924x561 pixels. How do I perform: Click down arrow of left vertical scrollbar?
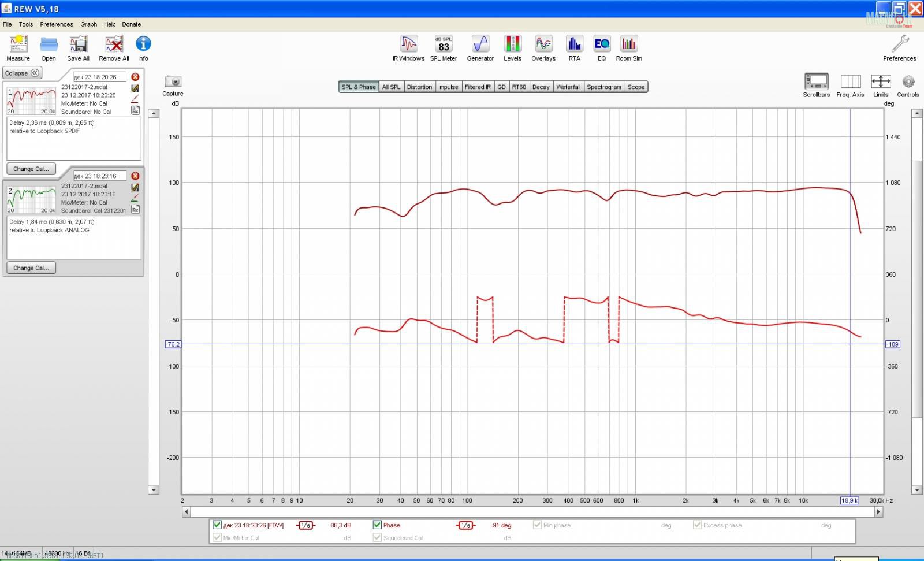(x=154, y=490)
